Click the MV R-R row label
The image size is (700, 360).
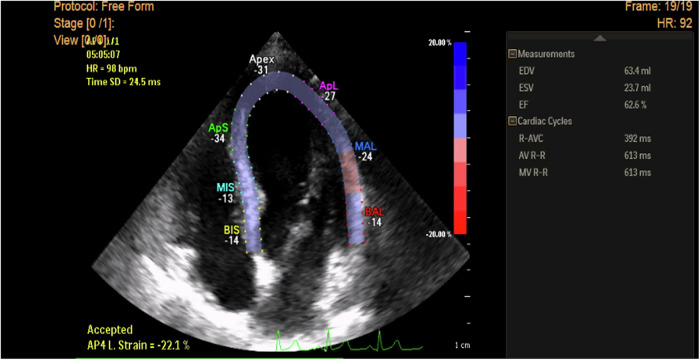(533, 173)
